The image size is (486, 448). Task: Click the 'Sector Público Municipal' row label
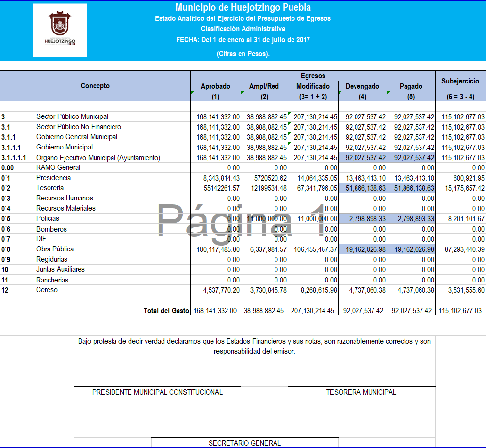(x=72, y=116)
